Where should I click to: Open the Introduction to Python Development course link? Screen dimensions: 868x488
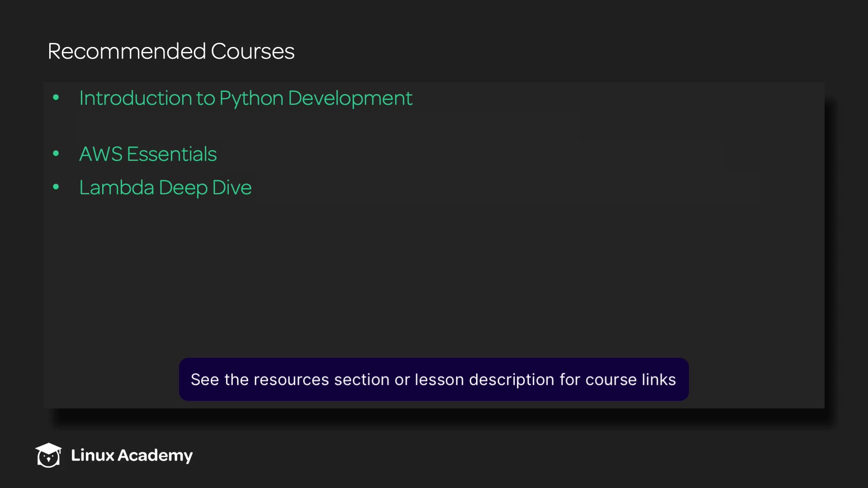pos(245,98)
